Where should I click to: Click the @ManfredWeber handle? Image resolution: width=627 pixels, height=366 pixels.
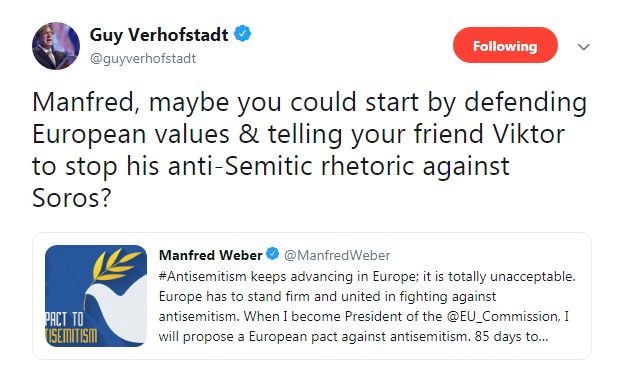pyautogui.click(x=337, y=255)
